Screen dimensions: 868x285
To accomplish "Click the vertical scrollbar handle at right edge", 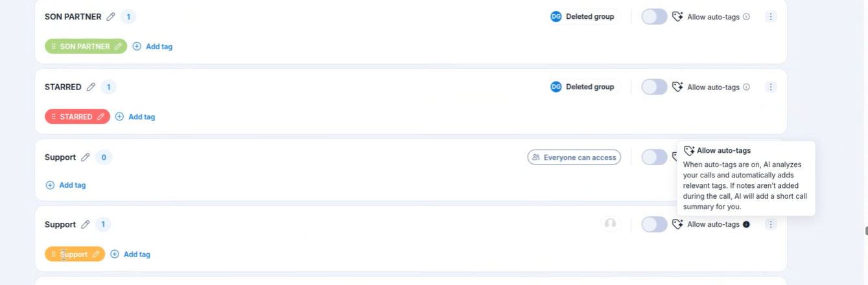I will [x=866, y=231].
